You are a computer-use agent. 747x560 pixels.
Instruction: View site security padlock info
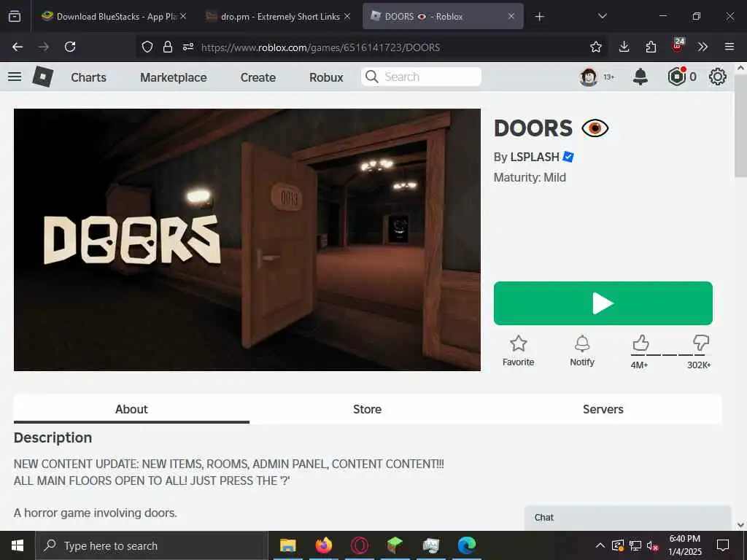[x=167, y=47]
